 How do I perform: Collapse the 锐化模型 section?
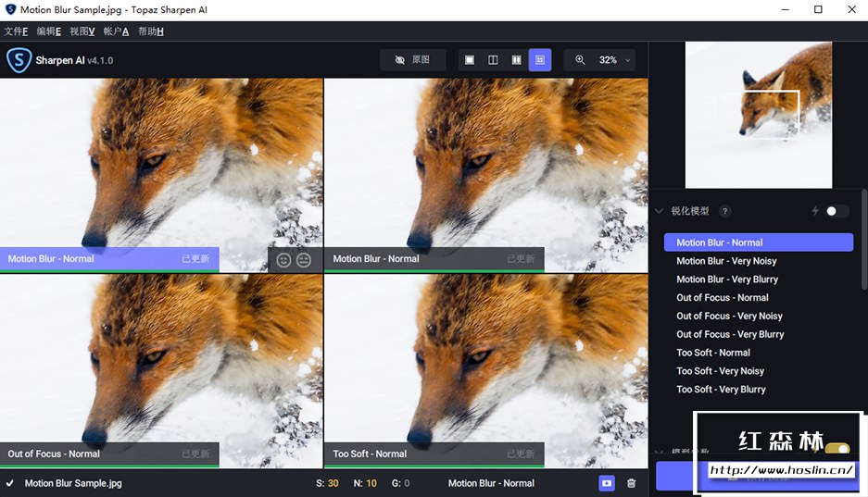[660, 211]
